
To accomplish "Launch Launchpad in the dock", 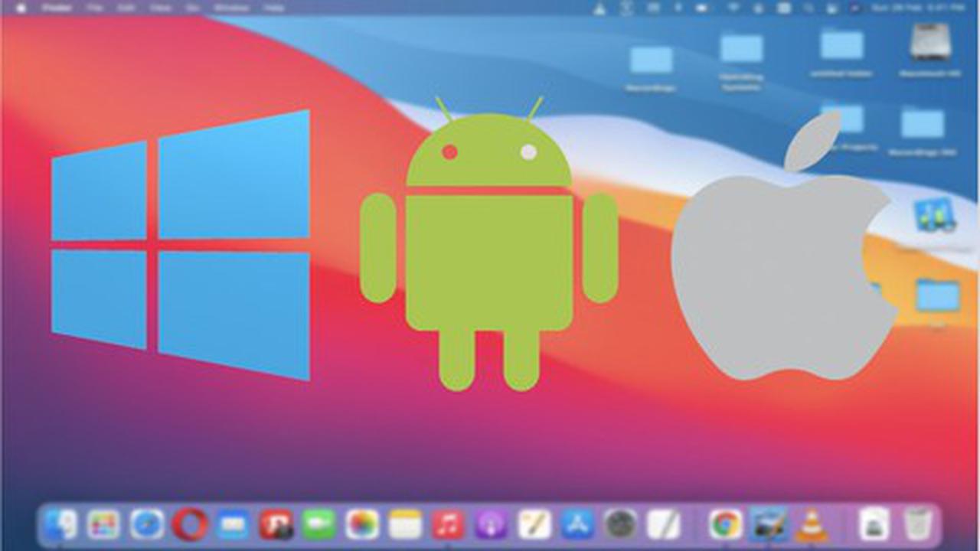I will tap(103, 525).
